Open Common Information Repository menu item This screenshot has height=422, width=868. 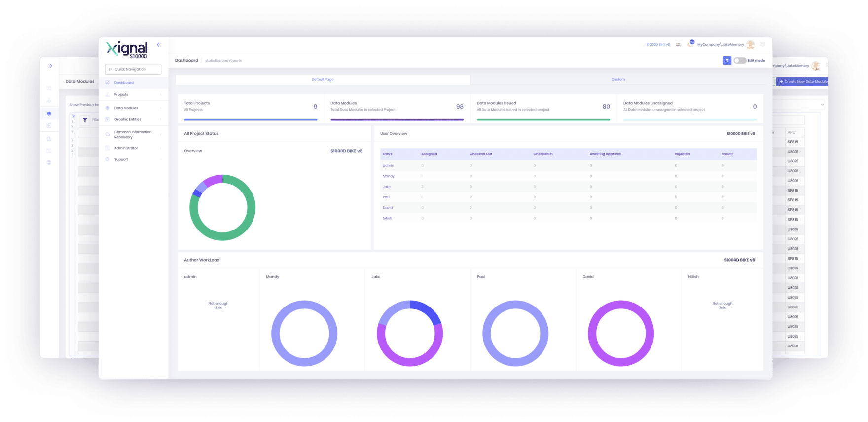click(x=133, y=134)
